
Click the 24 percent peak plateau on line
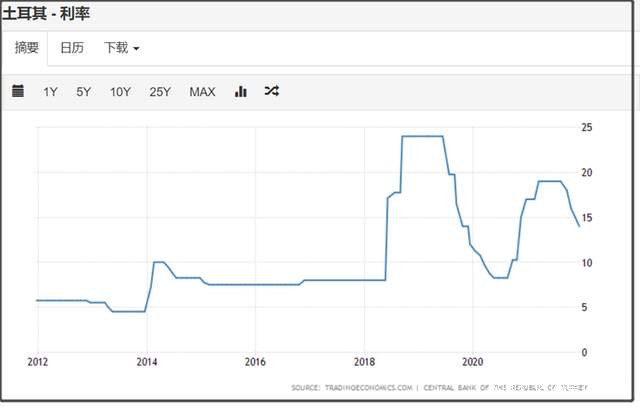[422, 136]
